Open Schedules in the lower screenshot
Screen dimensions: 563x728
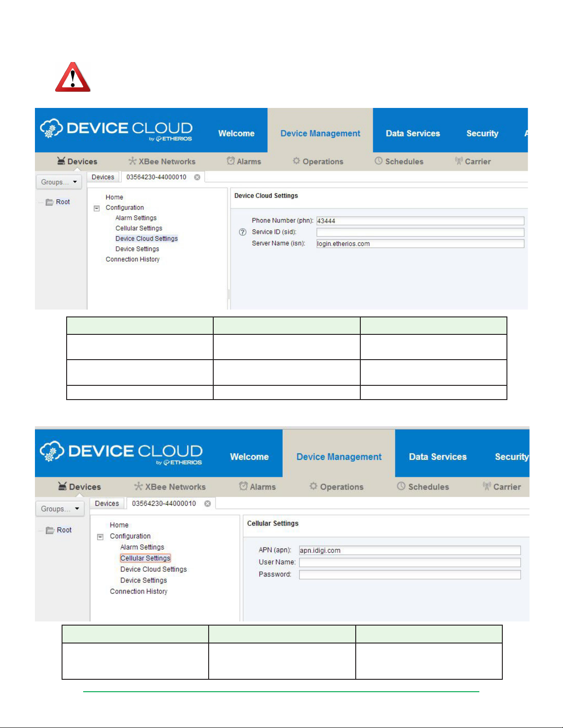[x=423, y=486]
